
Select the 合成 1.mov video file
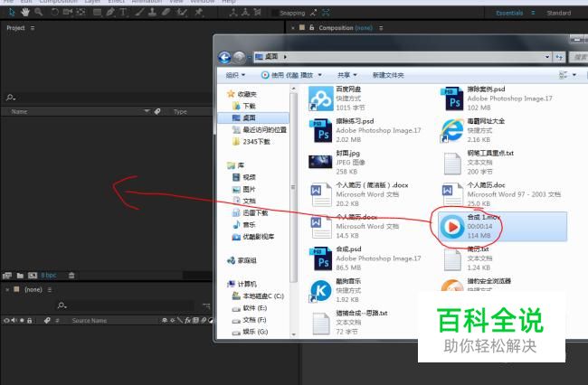click(x=502, y=226)
